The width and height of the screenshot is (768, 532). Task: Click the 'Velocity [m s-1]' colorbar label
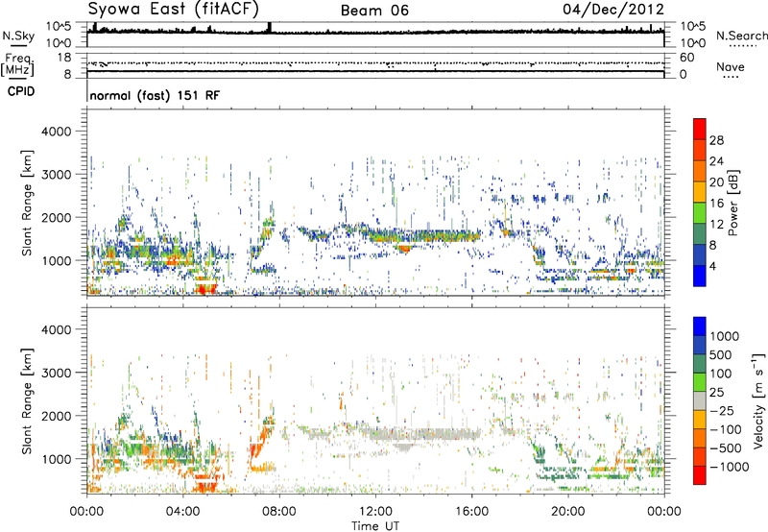point(758,400)
